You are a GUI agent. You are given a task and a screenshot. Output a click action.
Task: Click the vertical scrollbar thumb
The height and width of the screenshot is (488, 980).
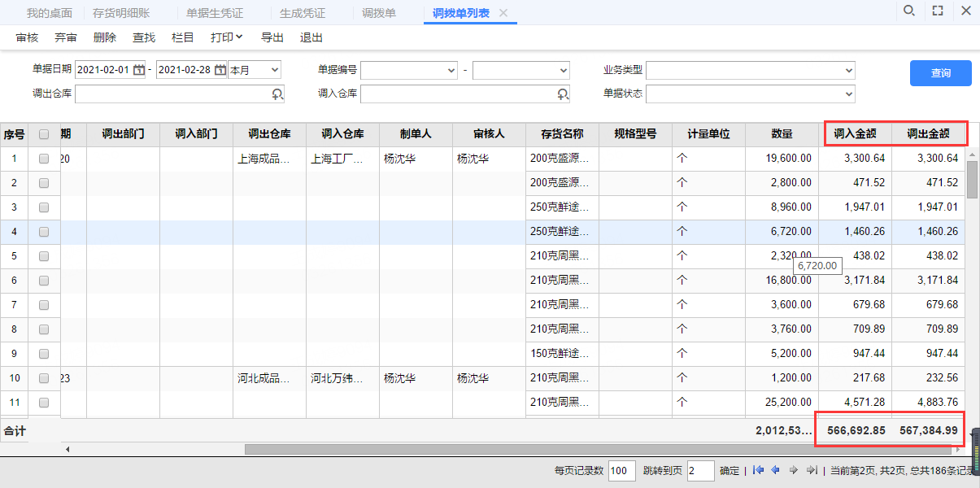(x=972, y=180)
